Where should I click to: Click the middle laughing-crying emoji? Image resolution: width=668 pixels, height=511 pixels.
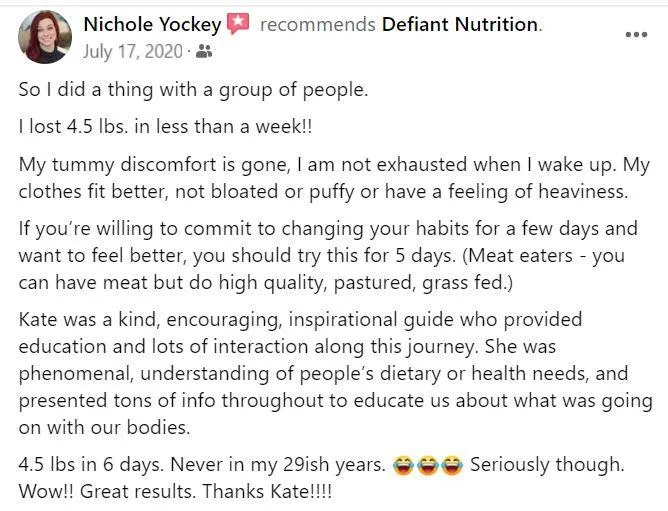[x=428, y=465]
